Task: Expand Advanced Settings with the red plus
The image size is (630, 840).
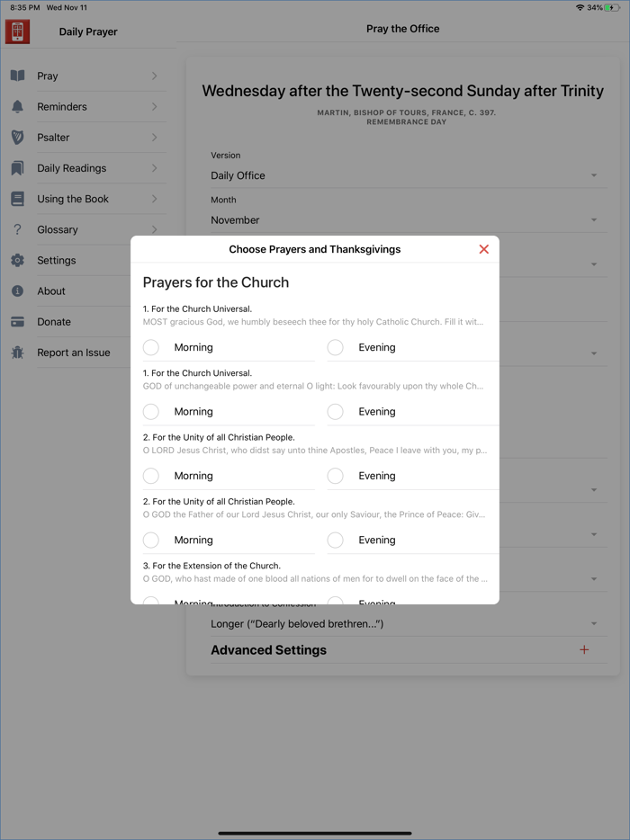Action: tap(584, 650)
